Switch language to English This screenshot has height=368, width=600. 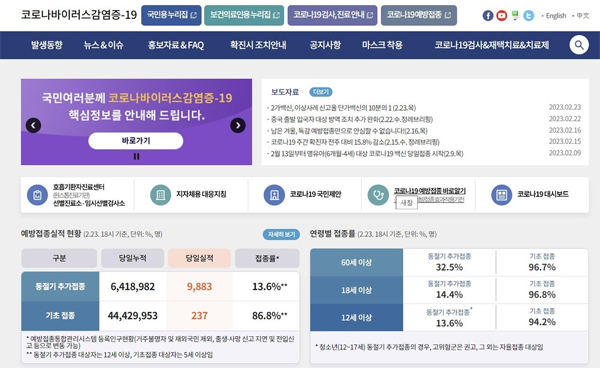pos(556,16)
